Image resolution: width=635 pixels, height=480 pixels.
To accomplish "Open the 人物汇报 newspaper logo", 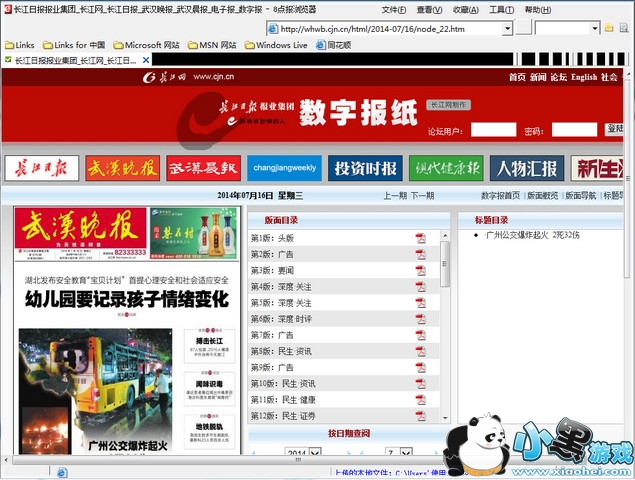I will [527, 168].
